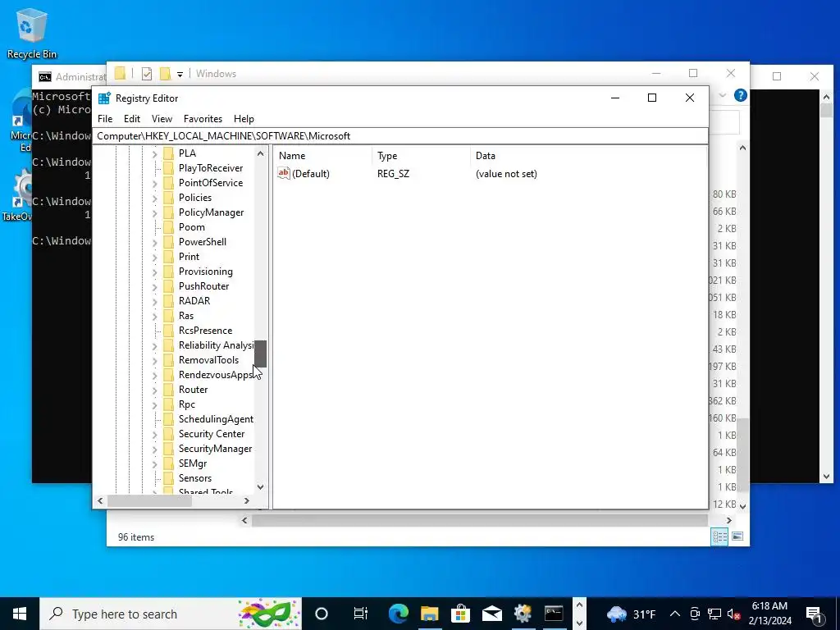Switch Explorer to details view icon

[719, 536]
